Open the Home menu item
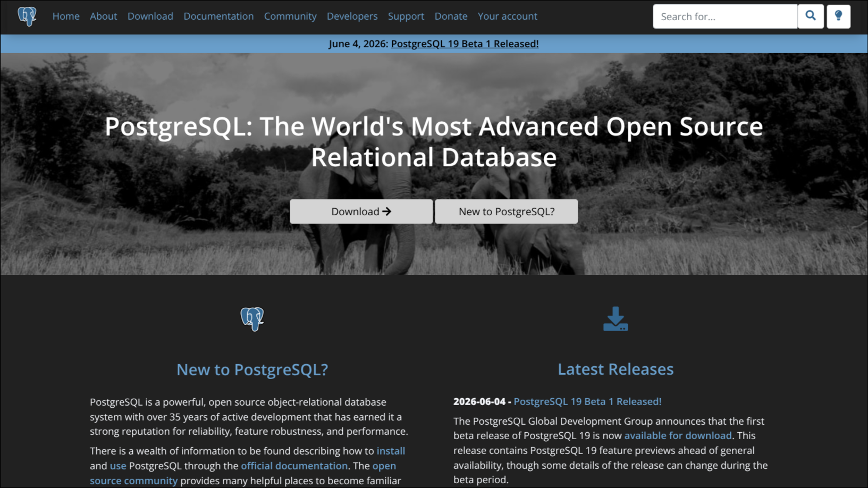This screenshot has height=488, width=868. pyautogui.click(x=66, y=16)
